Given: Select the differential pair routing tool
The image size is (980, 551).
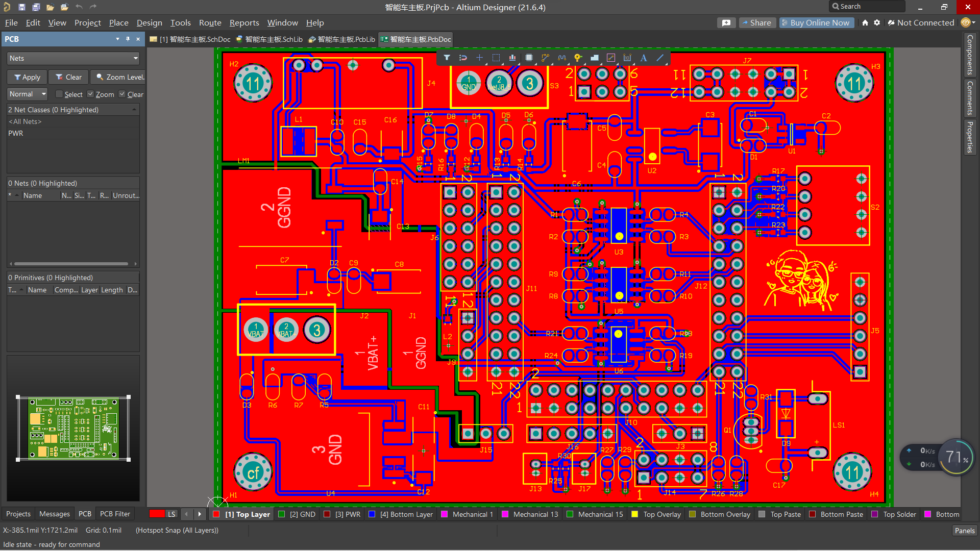Looking at the screenshot, I should [x=561, y=58].
